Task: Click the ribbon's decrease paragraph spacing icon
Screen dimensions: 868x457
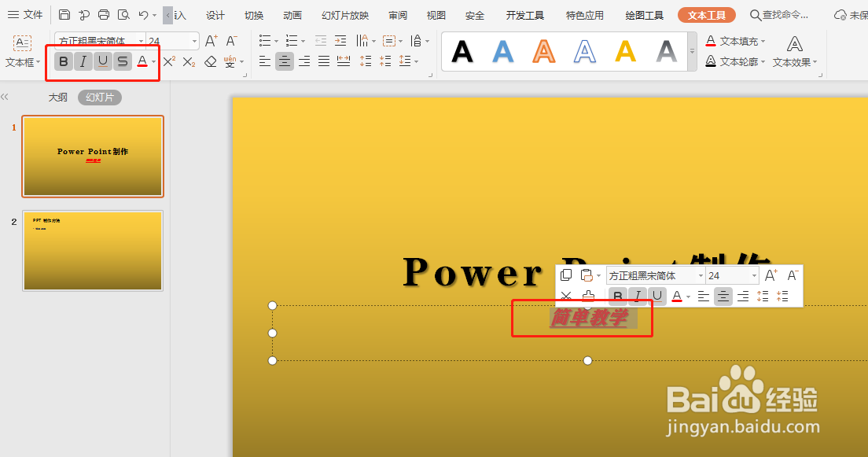Action: click(385, 61)
